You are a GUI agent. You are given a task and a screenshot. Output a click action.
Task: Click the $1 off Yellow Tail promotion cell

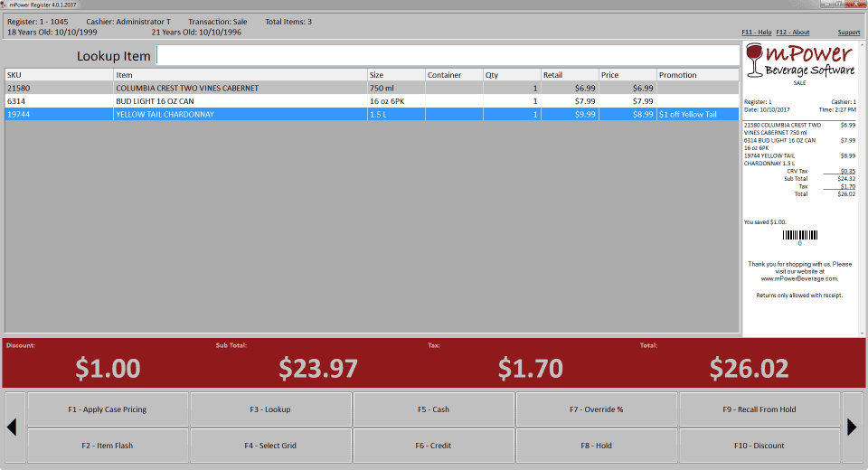point(698,115)
